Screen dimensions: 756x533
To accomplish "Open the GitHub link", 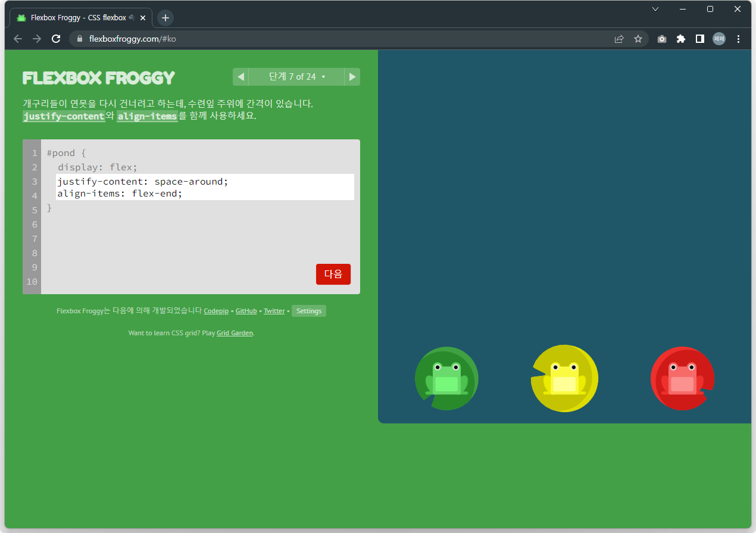I will tap(246, 311).
